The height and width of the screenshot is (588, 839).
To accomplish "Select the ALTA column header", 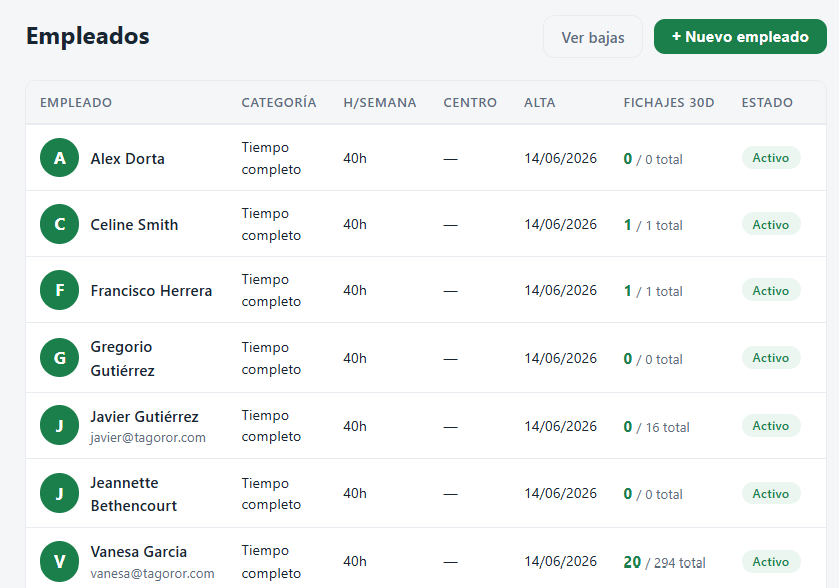I will [x=539, y=103].
